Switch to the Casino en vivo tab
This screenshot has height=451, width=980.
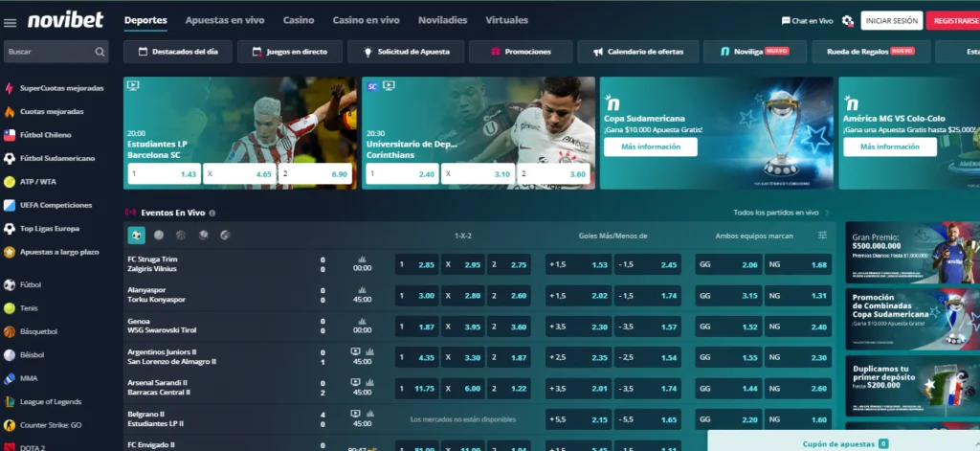(366, 20)
